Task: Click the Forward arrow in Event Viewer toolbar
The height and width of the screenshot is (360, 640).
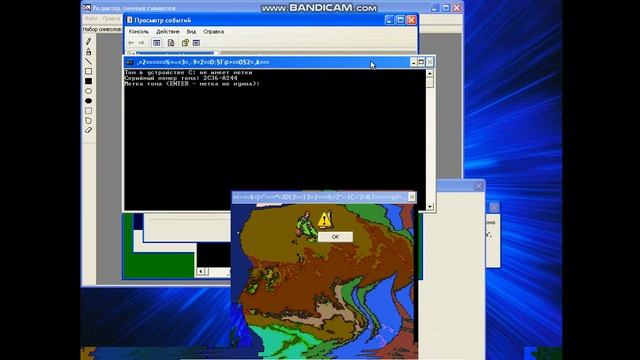Action: pos(141,43)
